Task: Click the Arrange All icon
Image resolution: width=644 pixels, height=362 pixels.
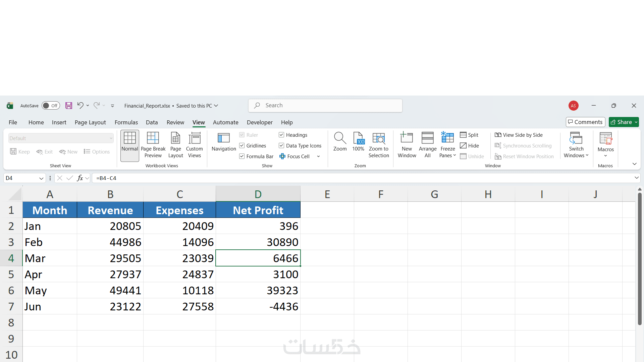Action: [x=427, y=138]
